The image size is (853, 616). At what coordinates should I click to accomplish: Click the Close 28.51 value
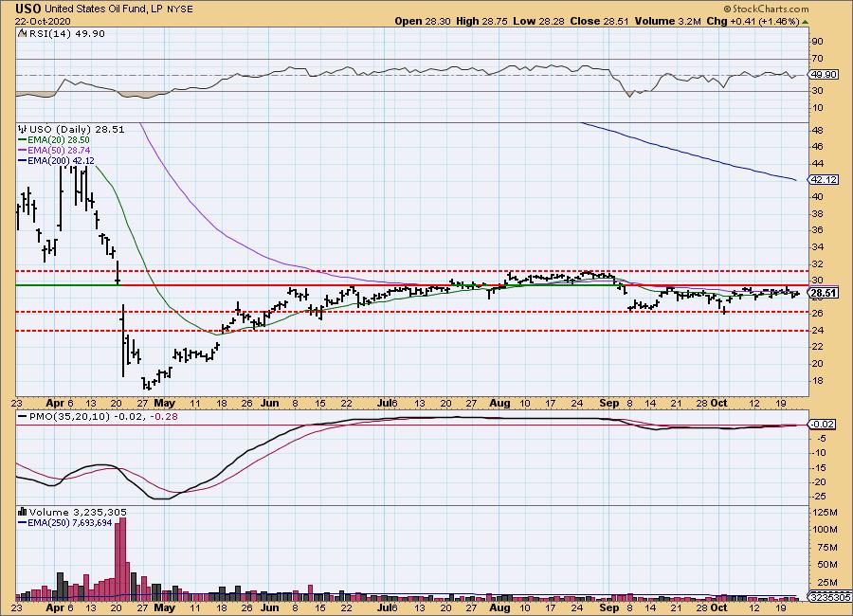point(600,21)
